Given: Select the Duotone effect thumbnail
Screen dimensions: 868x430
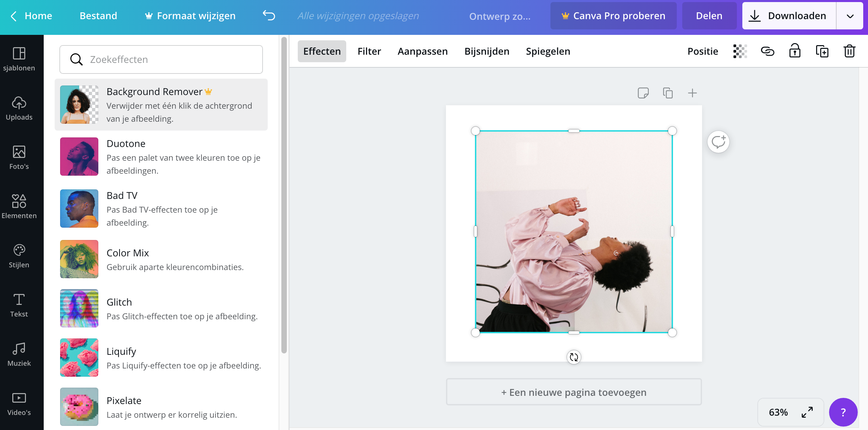Looking at the screenshot, I should (x=79, y=157).
